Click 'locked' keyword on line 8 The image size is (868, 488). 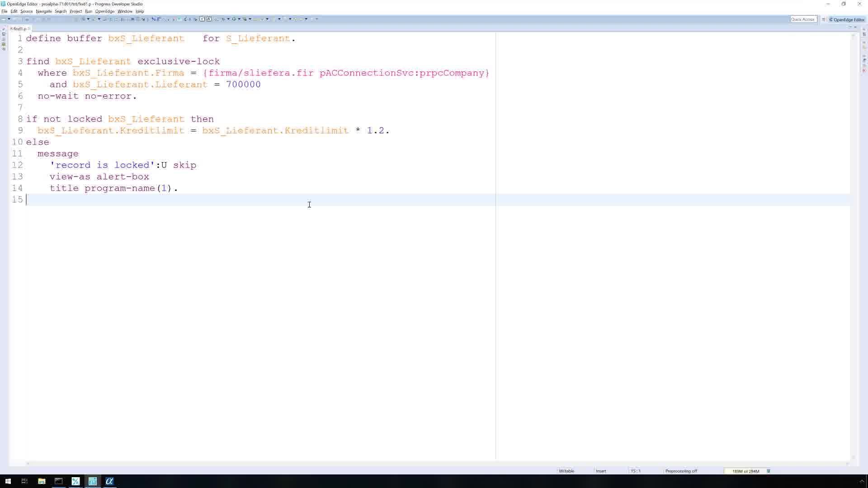[85, 119]
